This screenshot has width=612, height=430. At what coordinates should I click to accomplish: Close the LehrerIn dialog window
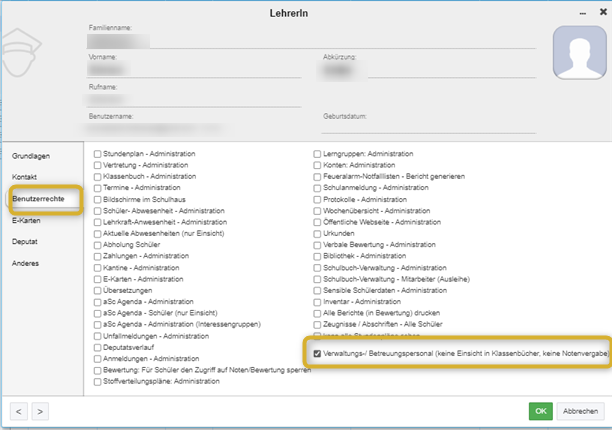(601, 12)
